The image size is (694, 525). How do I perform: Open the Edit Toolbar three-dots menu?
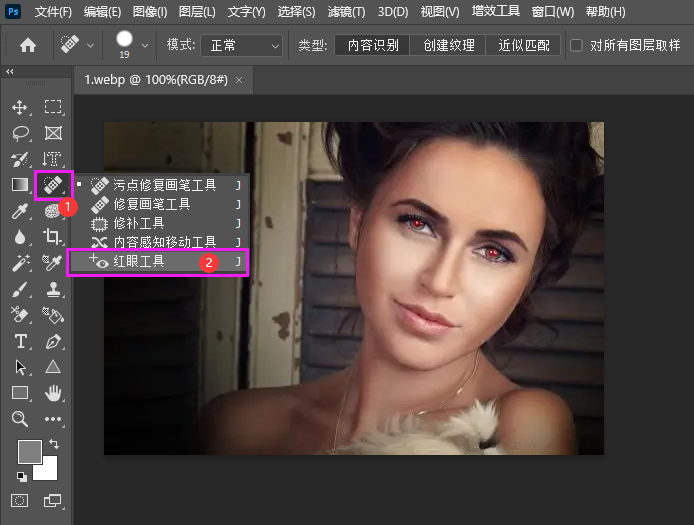point(53,419)
